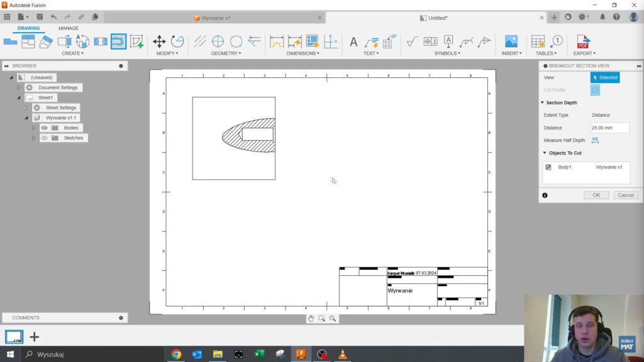The width and height of the screenshot is (644, 362).
Task: Click the PDF export icon
Action: coord(584,41)
